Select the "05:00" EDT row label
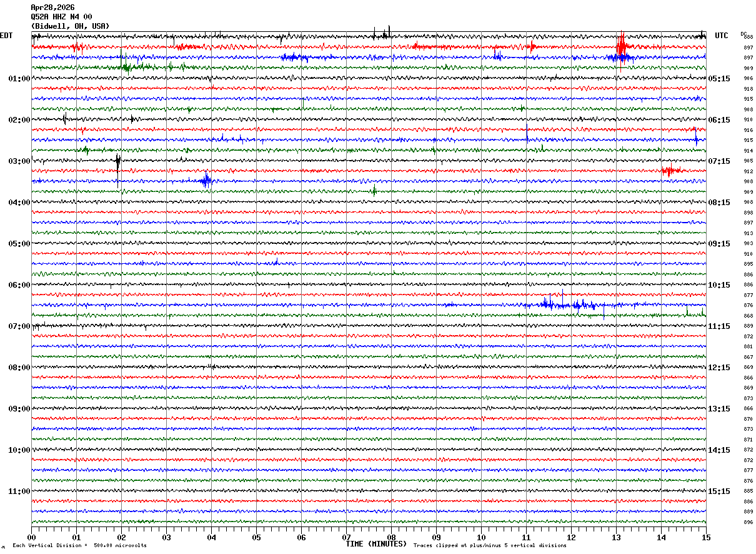 click(x=19, y=244)
